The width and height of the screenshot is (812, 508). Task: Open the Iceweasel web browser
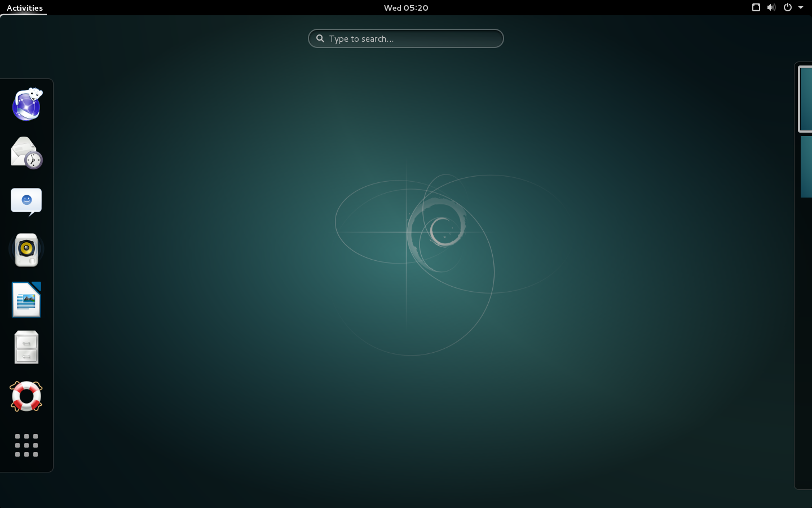(26, 104)
